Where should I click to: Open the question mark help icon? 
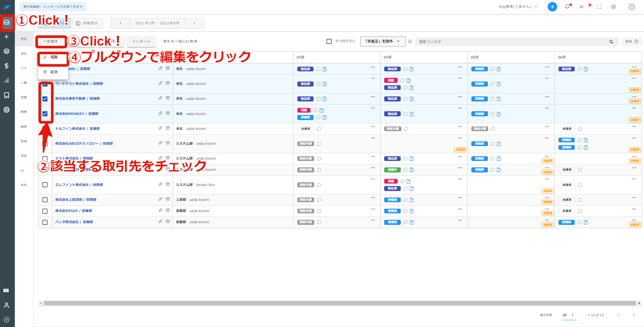[x=632, y=7]
